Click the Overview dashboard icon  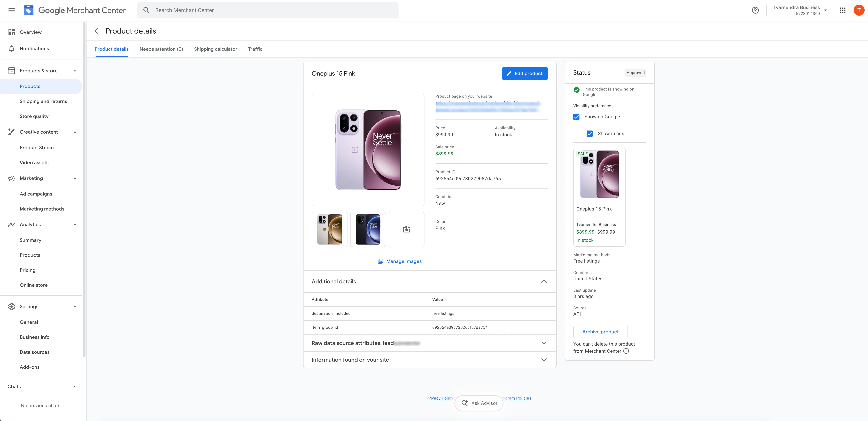pyautogui.click(x=11, y=32)
